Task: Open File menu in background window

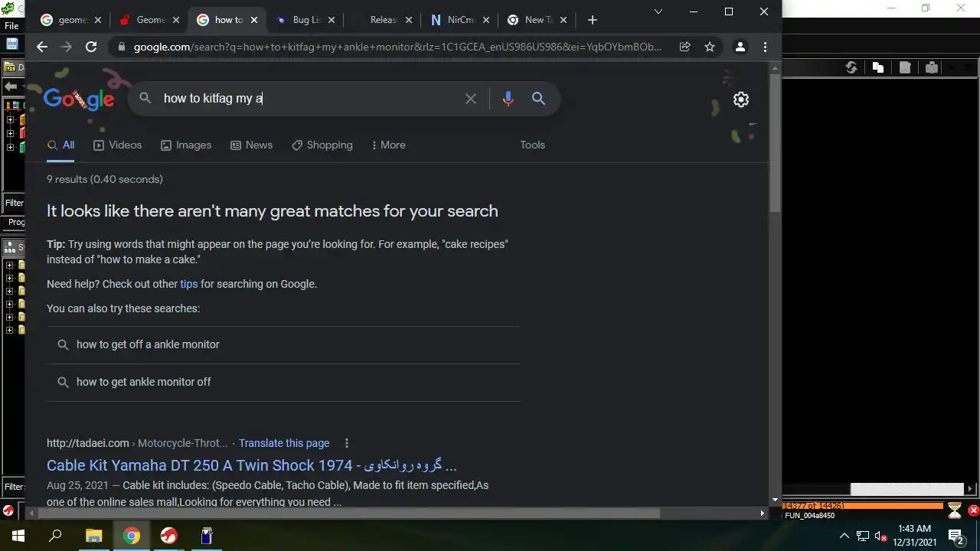Action: [x=11, y=26]
